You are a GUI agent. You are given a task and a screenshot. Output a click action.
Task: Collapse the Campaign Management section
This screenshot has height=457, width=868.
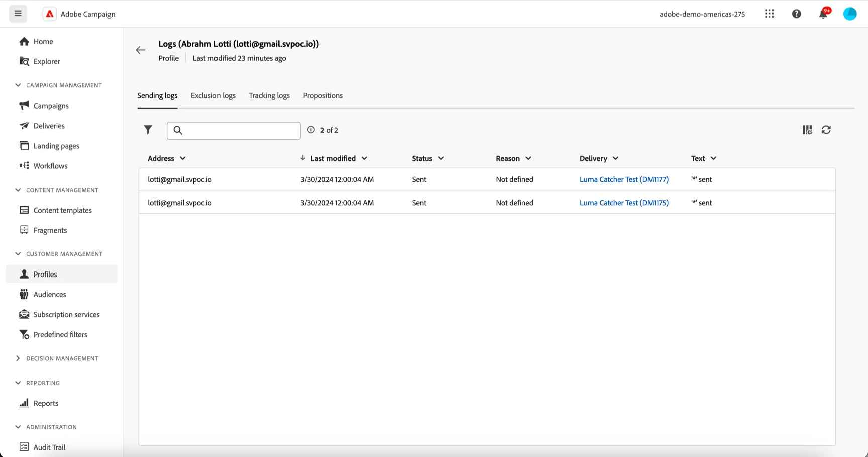[x=18, y=85]
